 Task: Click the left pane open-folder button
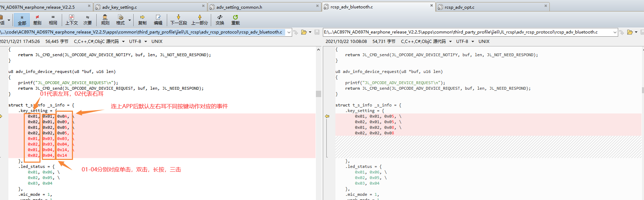(x=304, y=32)
